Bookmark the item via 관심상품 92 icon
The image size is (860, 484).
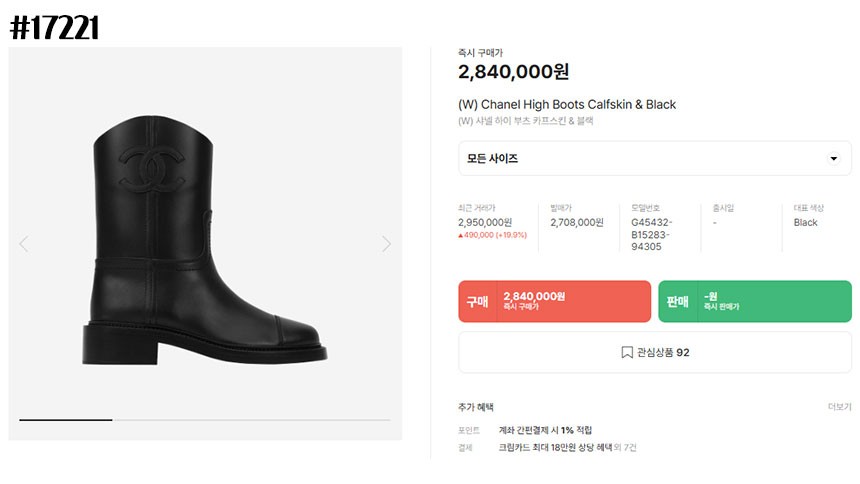point(627,352)
